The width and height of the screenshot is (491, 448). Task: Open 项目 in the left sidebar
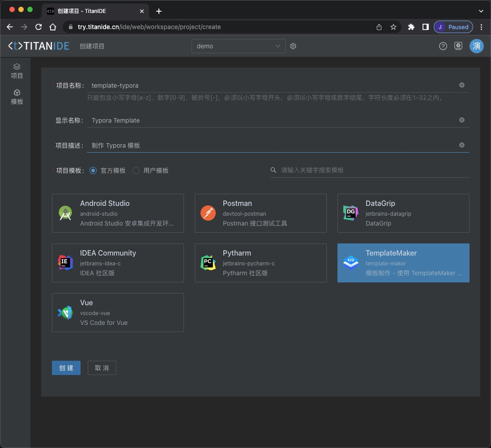click(x=17, y=71)
